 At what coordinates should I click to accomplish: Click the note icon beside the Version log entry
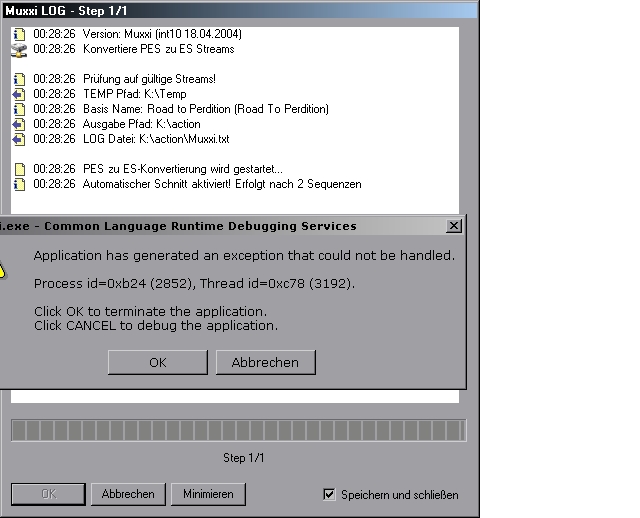pyautogui.click(x=18, y=34)
